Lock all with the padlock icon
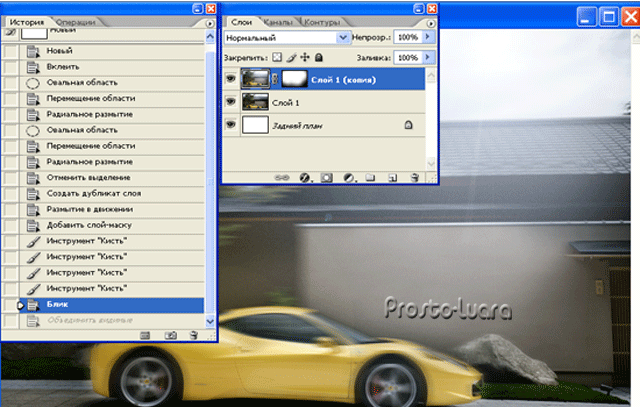 [x=319, y=57]
